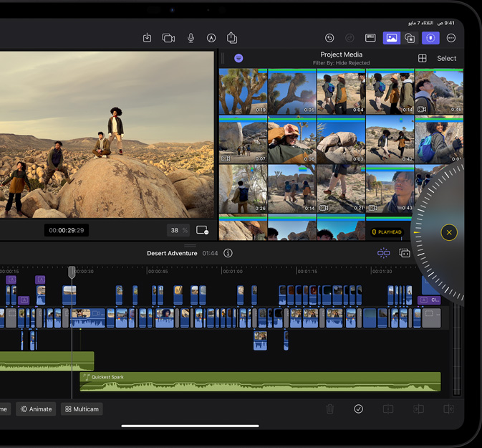The height and width of the screenshot is (448, 482).
Task: Open the project info circle icon
Action: coord(228,253)
